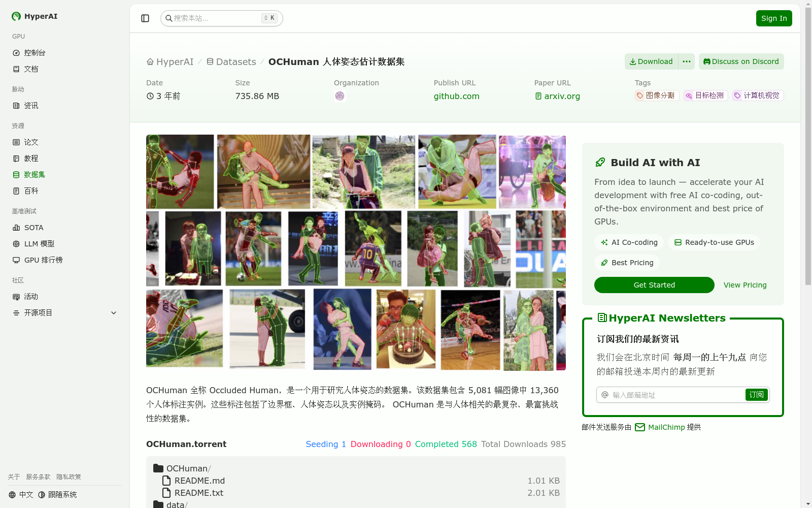Click the organization avatar icon
Image resolution: width=812 pixels, height=508 pixels.
click(x=340, y=96)
